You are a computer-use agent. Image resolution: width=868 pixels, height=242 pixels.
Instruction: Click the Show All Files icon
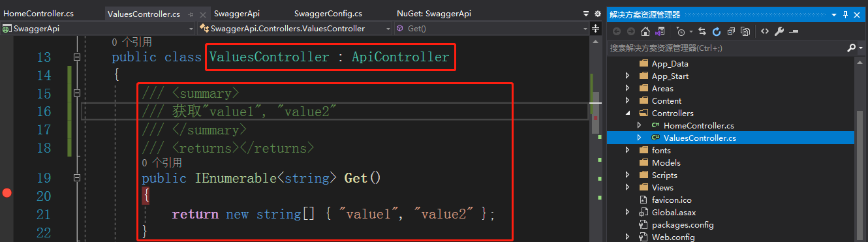pos(745,31)
